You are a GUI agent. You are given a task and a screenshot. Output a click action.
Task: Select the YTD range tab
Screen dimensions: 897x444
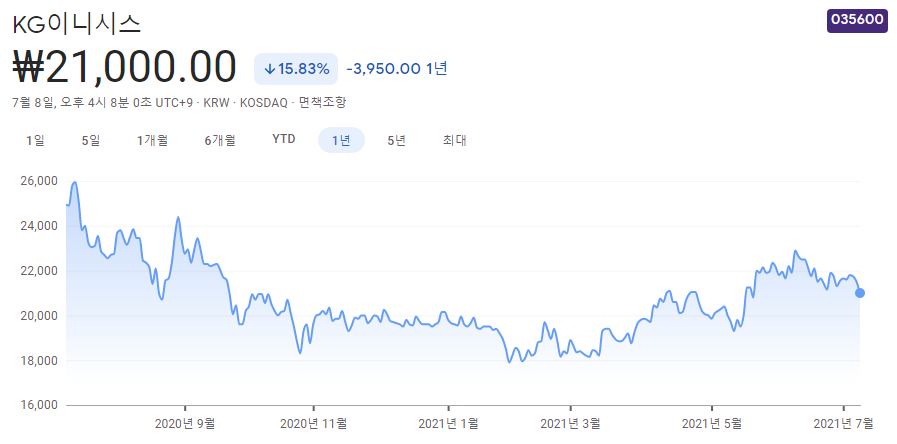coord(284,140)
